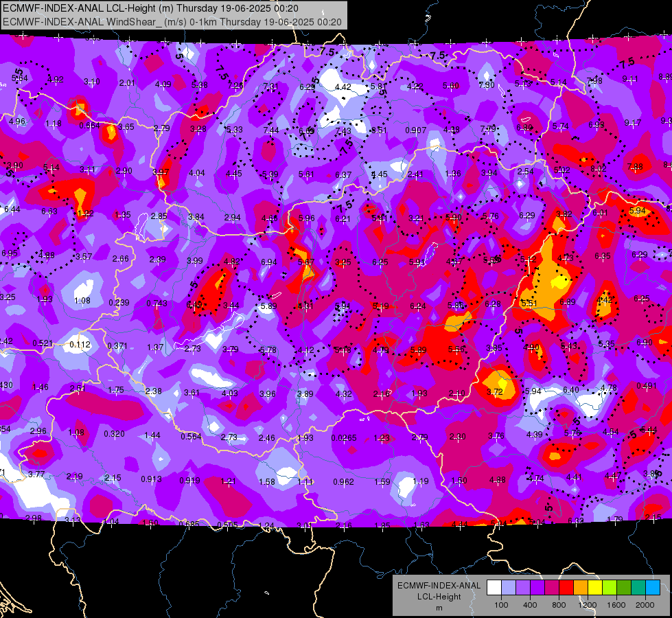
Task: Click the wind shear value '7.31'
Action: coord(271,87)
